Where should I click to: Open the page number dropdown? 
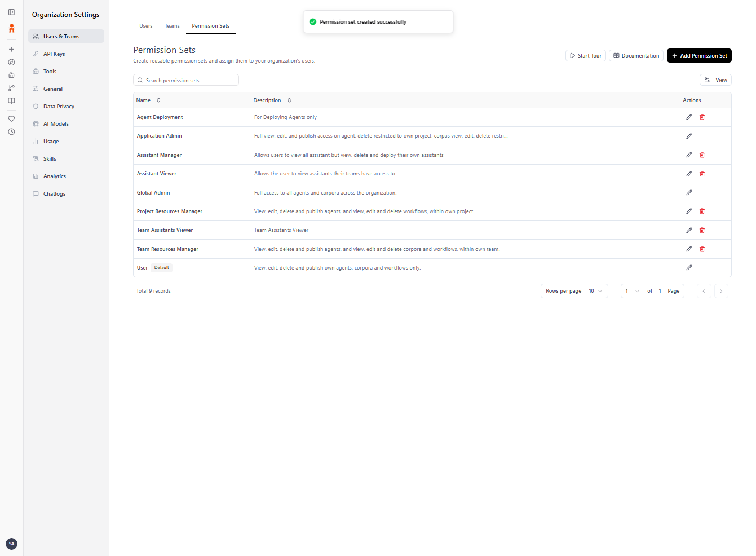(632, 291)
